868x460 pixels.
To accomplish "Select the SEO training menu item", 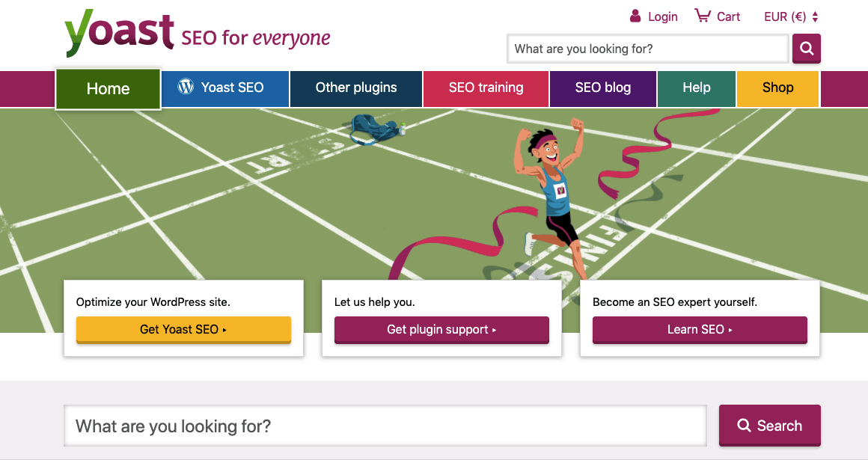I will [486, 88].
